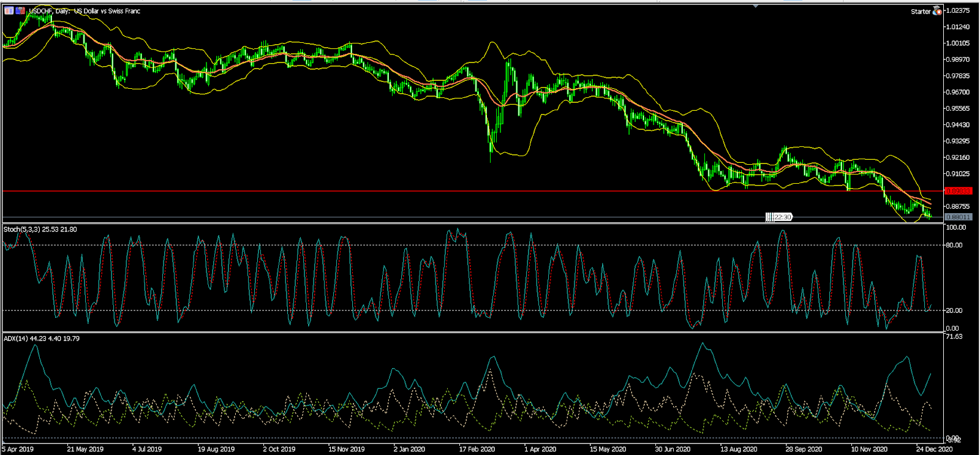Click the 20.00 level on Stochastic scale
This screenshot has width=980, height=455.
954,310
